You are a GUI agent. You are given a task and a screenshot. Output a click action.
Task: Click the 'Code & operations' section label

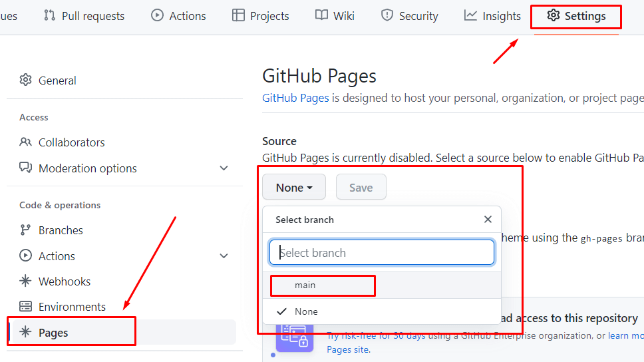click(60, 205)
